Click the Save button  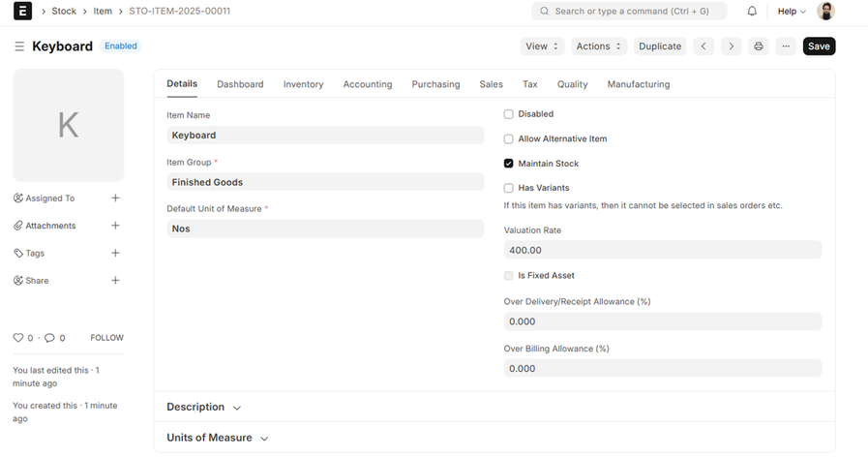click(819, 46)
